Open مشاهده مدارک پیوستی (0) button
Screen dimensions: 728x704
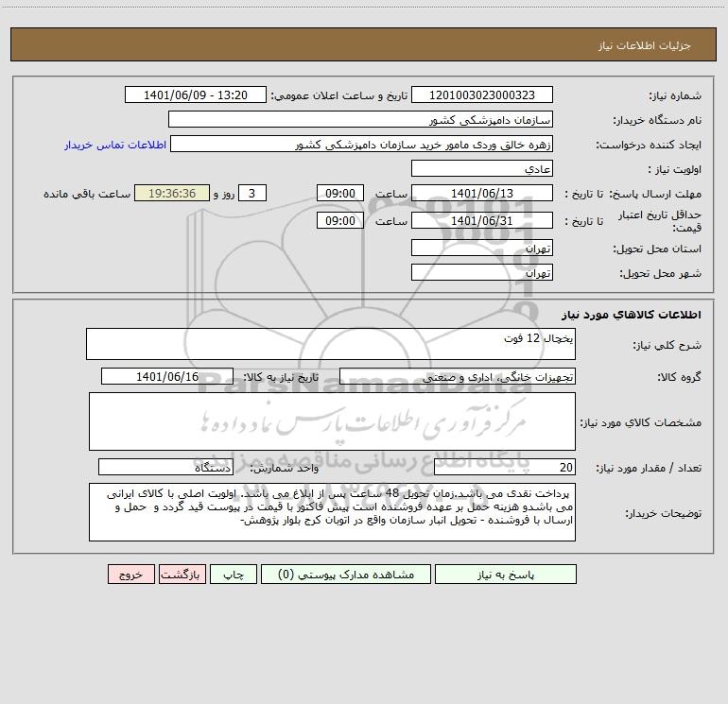346,574
